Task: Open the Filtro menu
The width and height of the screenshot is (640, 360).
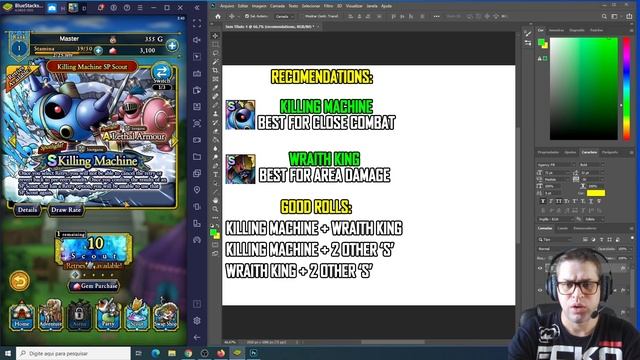Action: click(329, 6)
